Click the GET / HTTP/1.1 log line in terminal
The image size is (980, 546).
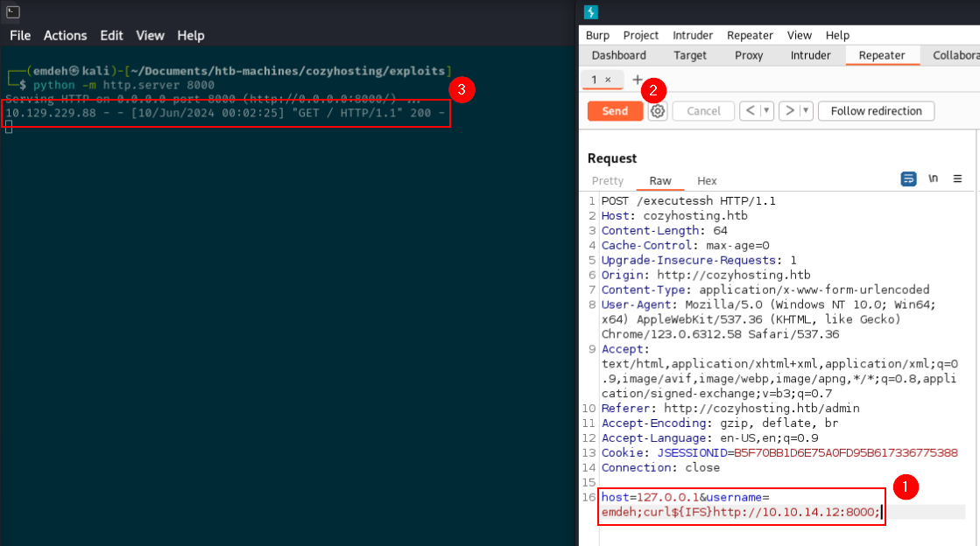(x=225, y=113)
